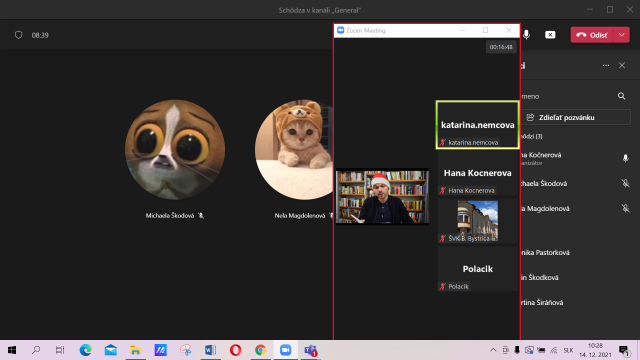
Task: Switch to the Zoom taskbar icon
Action: [x=285, y=350]
